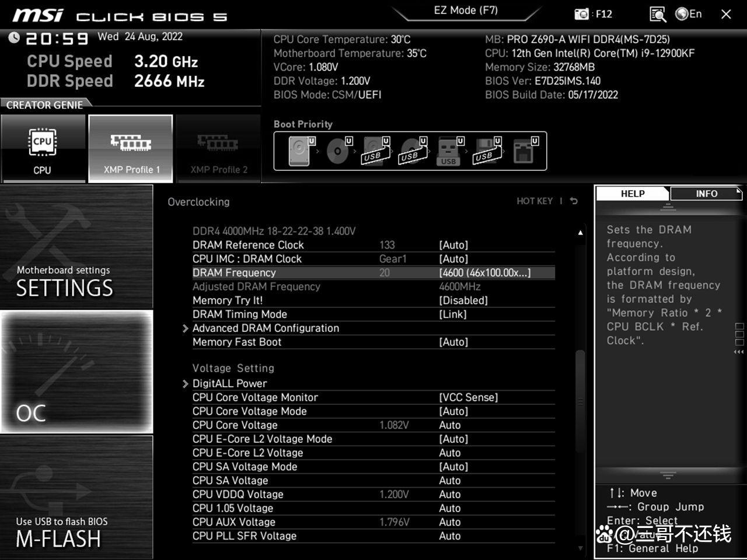Open DRAM Reference Clock [Auto] dropdown
This screenshot has width=747, height=560.
[453, 245]
